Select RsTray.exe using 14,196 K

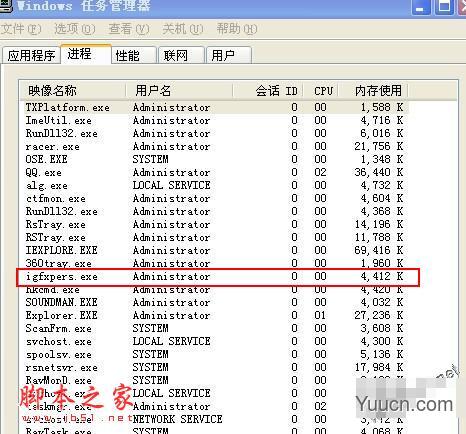coord(214,225)
